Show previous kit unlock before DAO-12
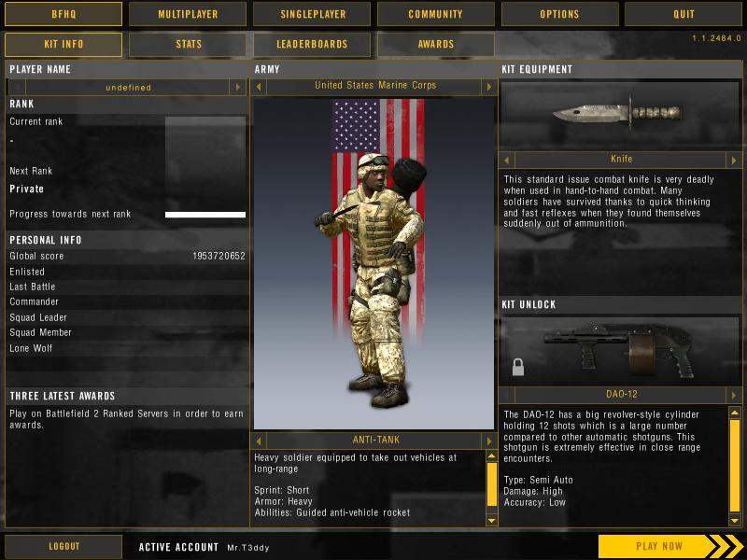This screenshot has width=747, height=560. (x=507, y=395)
